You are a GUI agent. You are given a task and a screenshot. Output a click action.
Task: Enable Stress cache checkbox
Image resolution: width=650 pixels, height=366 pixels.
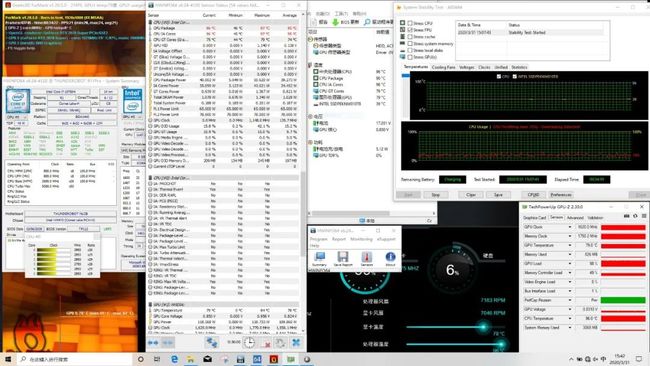tap(410, 36)
